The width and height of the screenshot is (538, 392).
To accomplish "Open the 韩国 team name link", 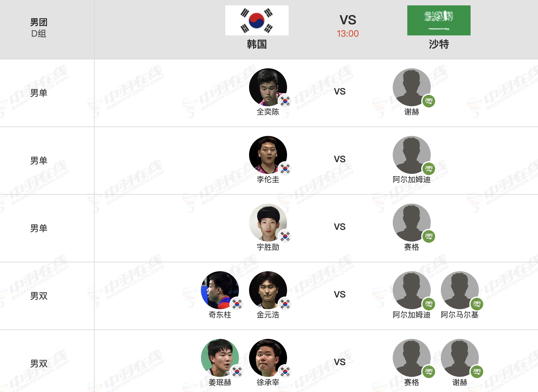I will 257,44.
